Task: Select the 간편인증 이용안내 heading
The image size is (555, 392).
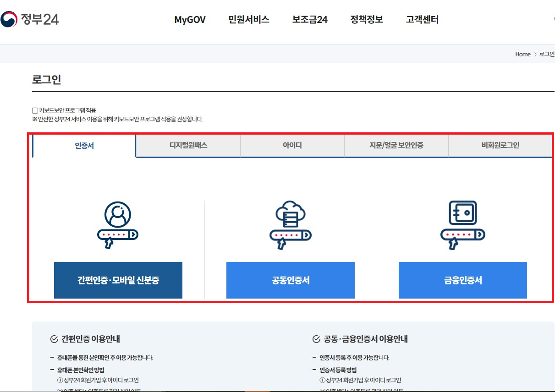Action: 91,339
